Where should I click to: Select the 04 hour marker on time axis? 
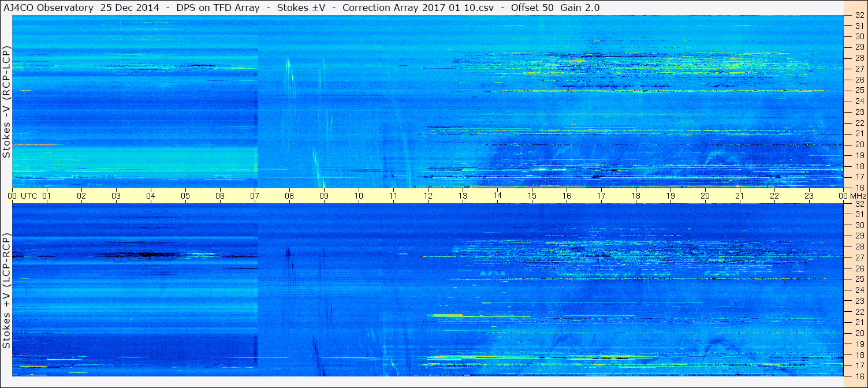[x=151, y=196]
